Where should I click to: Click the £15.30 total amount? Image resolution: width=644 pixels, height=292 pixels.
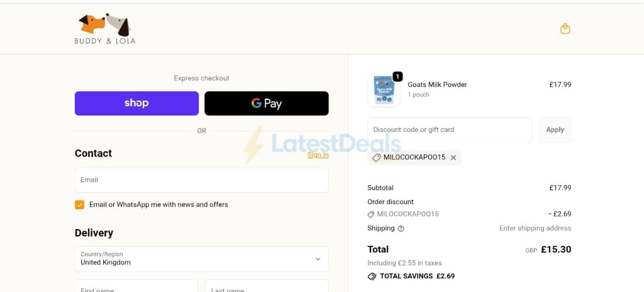point(556,249)
